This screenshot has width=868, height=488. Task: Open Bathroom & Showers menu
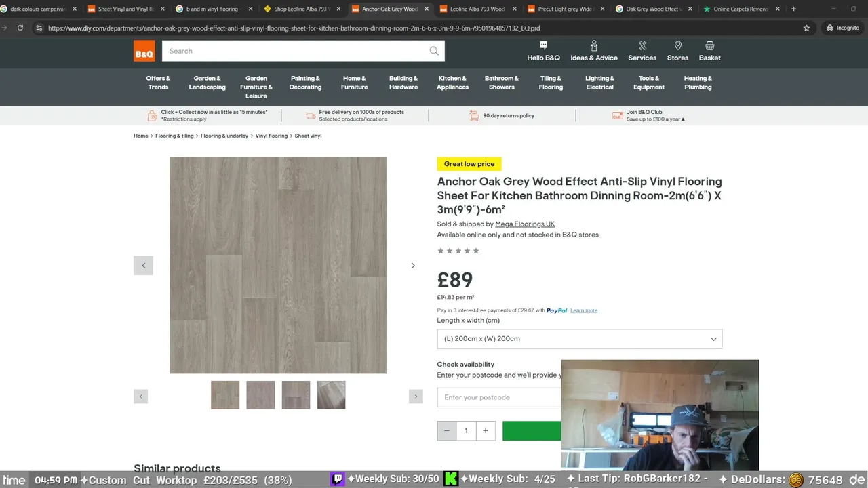tap(502, 83)
